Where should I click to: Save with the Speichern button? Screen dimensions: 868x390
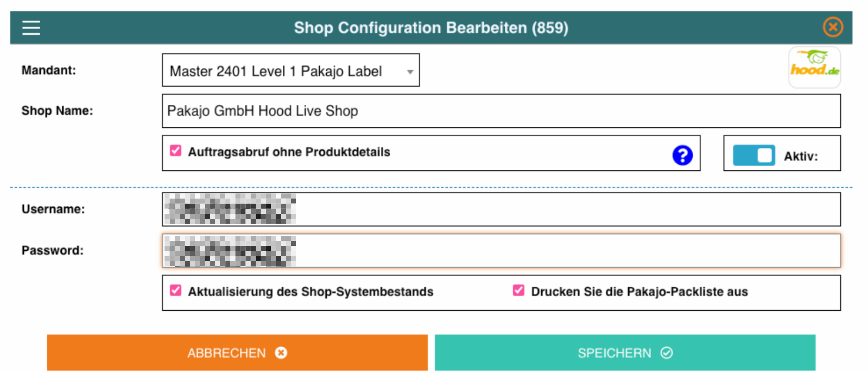625,353
